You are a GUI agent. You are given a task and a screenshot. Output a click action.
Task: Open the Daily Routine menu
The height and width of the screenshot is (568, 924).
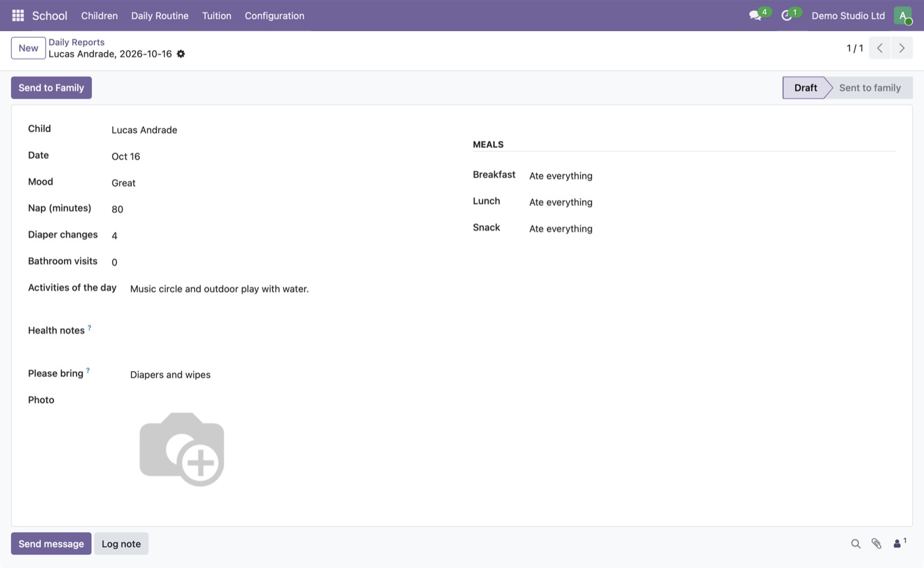[160, 15]
